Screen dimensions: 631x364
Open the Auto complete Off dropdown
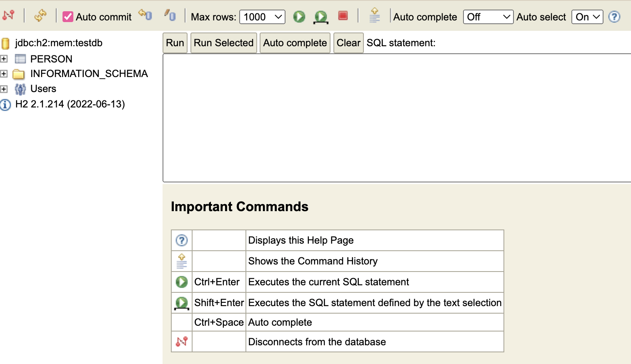[x=488, y=17]
